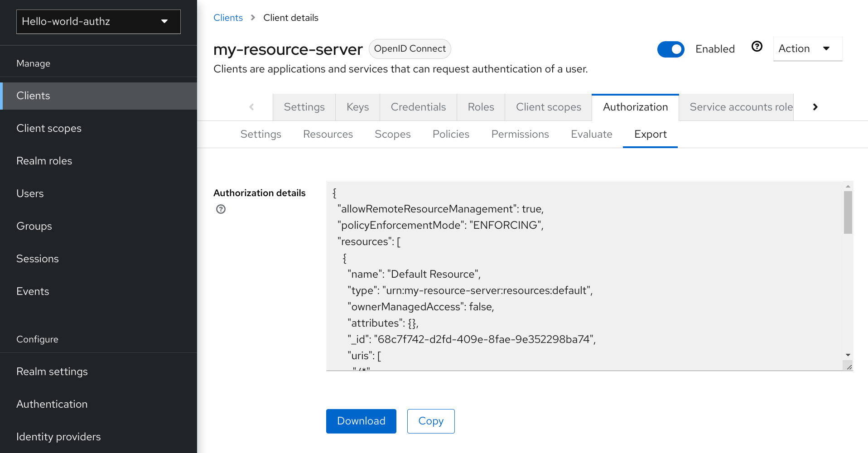Download the authorization configuration
Screen dimensions: 868x453
(361, 421)
